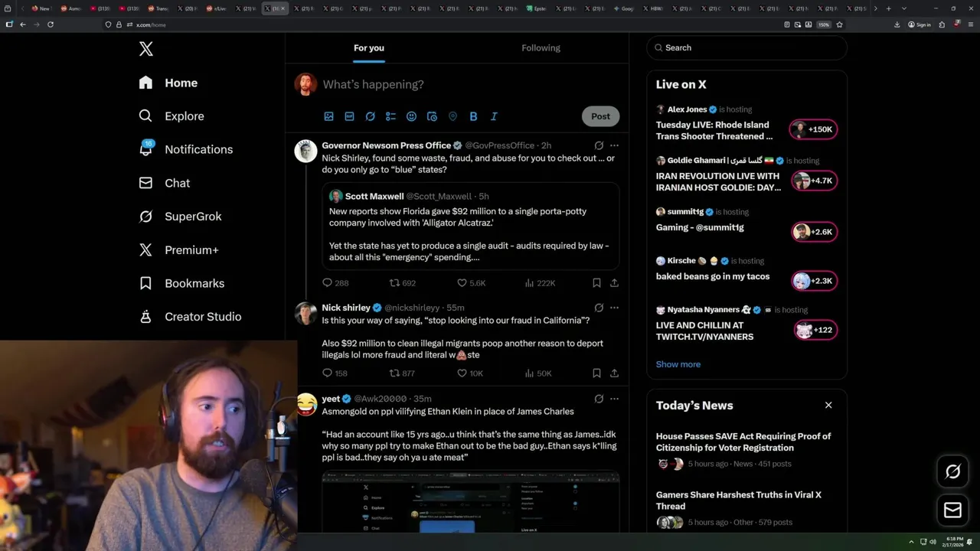Open Chat in the sidebar
This screenshot has width=980, height=551.
pos(165,183)
